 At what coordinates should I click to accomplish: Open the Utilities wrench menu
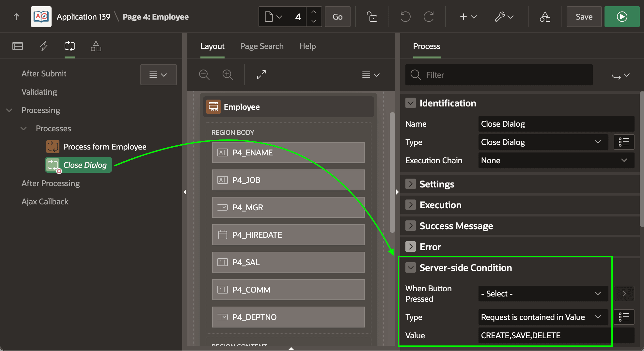tap(504, 17)
